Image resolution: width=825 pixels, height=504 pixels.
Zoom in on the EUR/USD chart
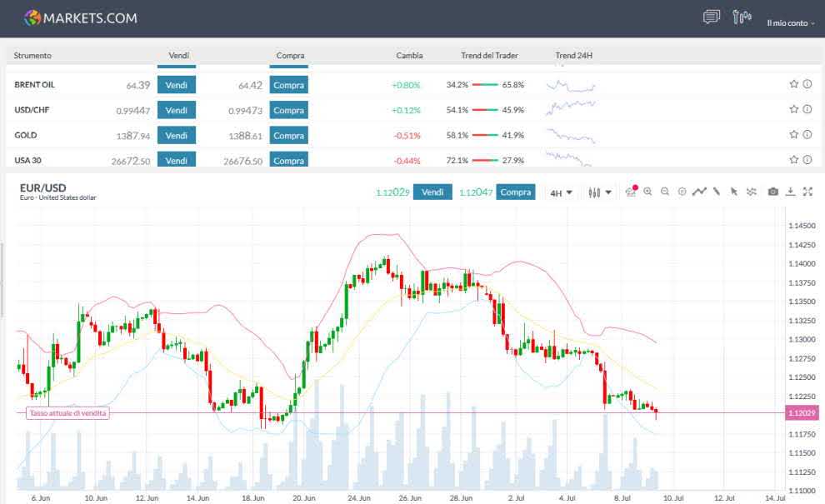click(647, 192)
